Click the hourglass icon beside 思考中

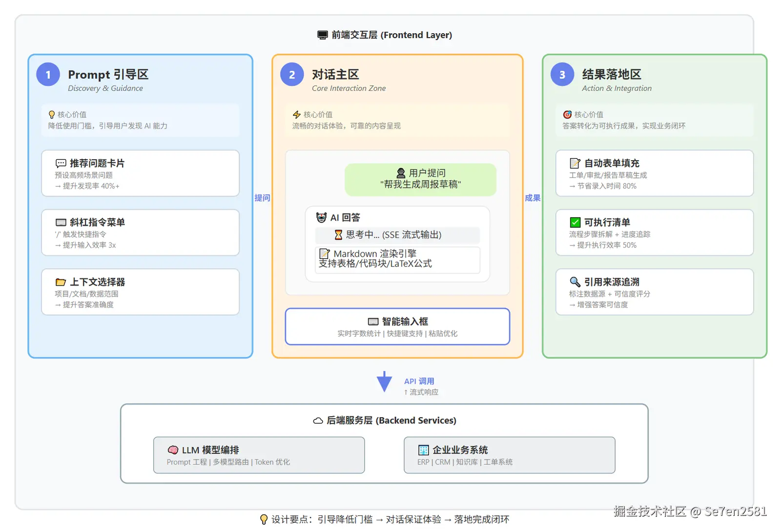[338, 235]
